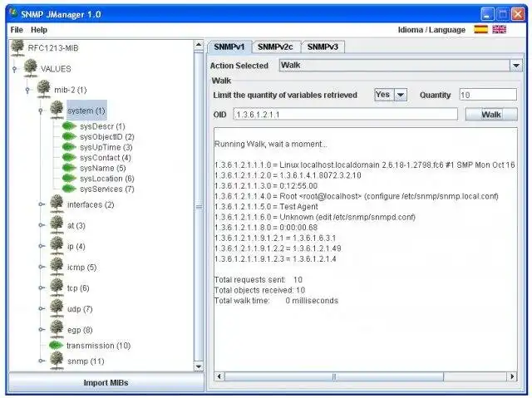Click the Spanish flag language icon
This screenshot has width=532, height=398.
[x=480, y=29]
